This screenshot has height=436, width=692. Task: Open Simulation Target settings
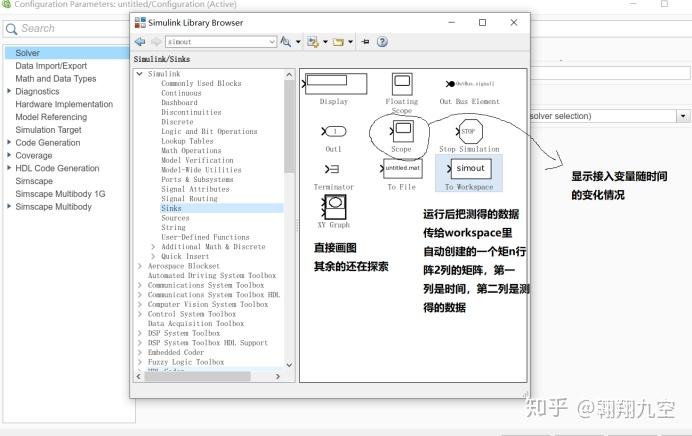49,130
